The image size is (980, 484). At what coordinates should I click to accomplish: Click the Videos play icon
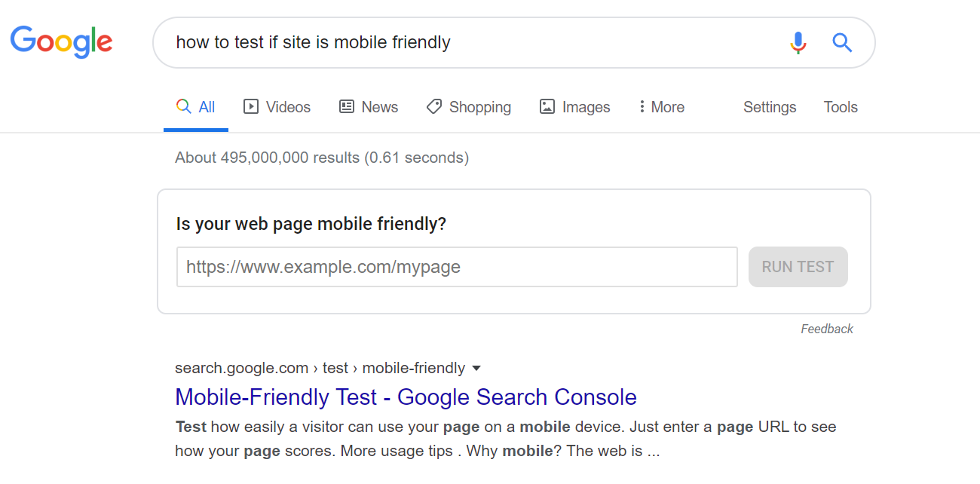[251, 107]
